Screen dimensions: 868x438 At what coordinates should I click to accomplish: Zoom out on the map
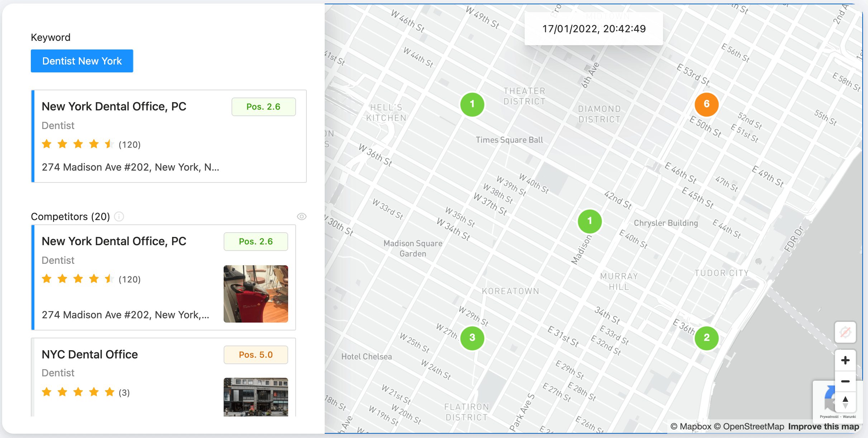[845, 381]
